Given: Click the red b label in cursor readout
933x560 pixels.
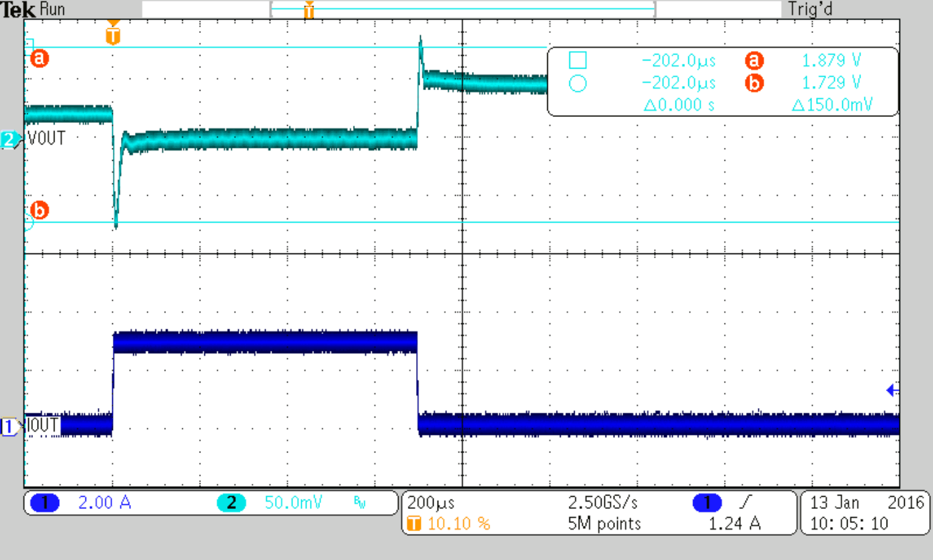Looking at the screenshot, I should point(754,84).
